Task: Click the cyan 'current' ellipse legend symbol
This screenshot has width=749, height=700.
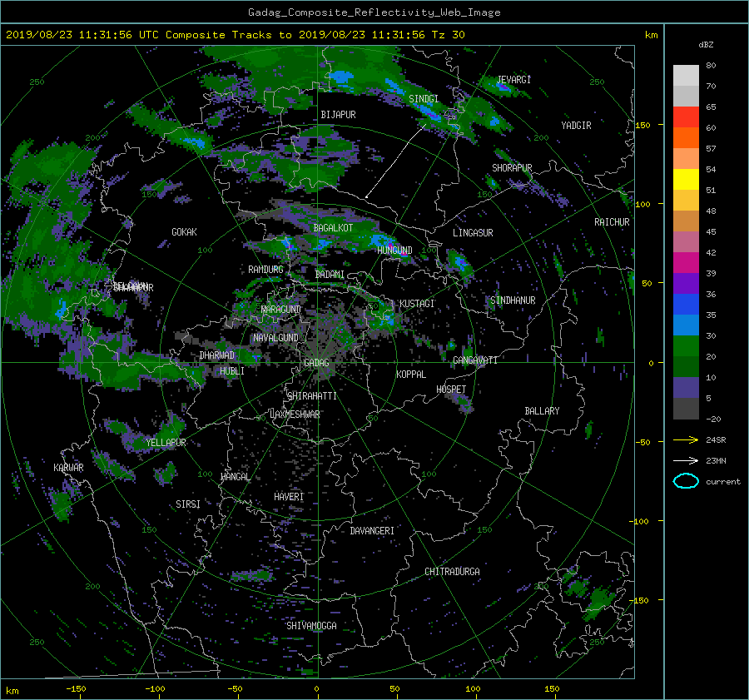Action: coord(686,481)
